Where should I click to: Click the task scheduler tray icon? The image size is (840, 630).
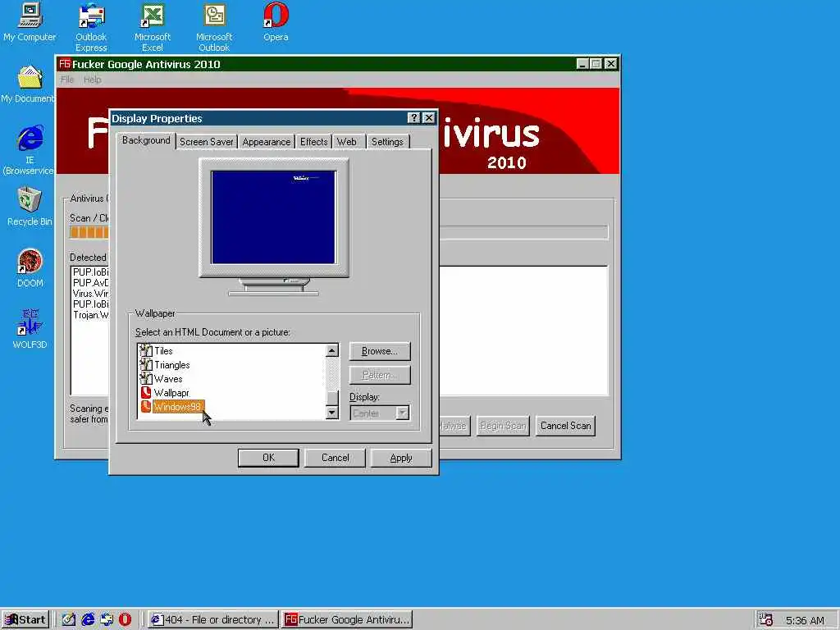click(766, 620)
